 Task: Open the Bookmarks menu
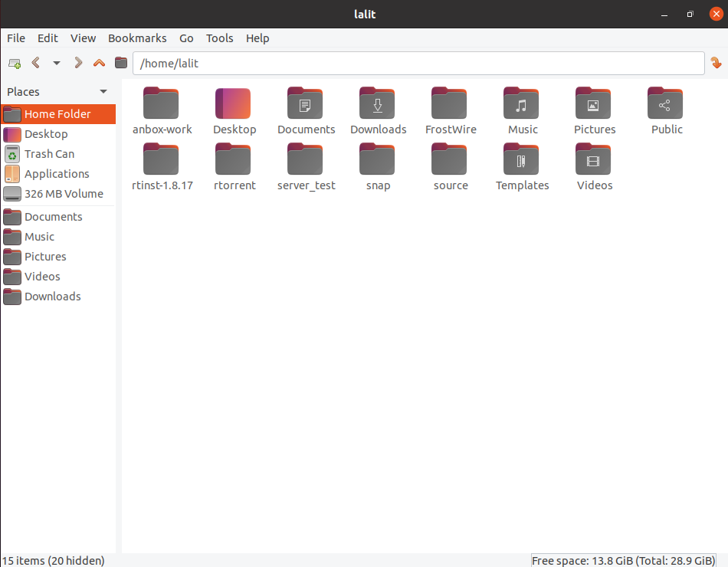[x=137, y=38]
